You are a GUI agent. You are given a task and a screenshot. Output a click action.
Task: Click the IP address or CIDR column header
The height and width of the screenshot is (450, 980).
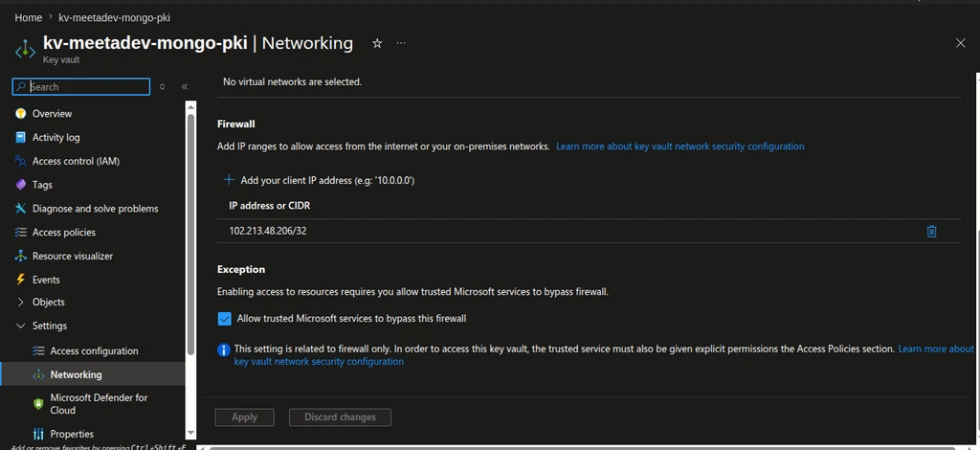270,206
